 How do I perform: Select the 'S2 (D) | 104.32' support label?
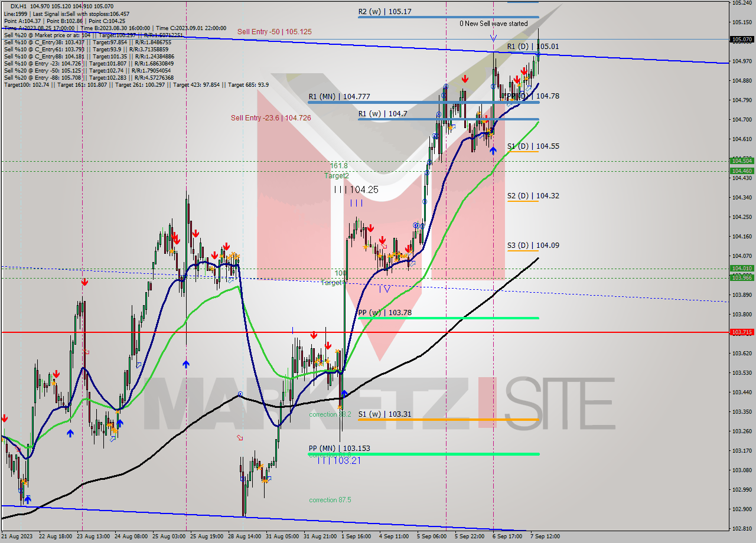[533, 195]
